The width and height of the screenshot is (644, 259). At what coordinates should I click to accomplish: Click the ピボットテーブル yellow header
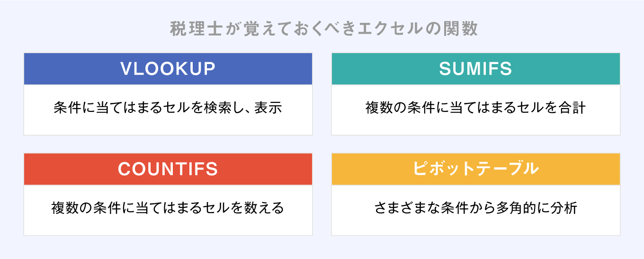click(x=476, y=169)
